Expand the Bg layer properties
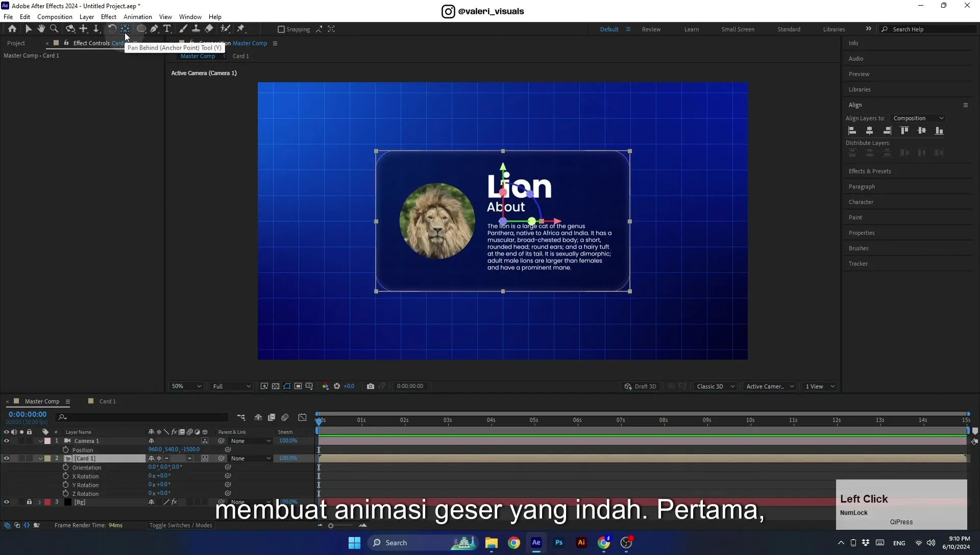 (39, 502)
